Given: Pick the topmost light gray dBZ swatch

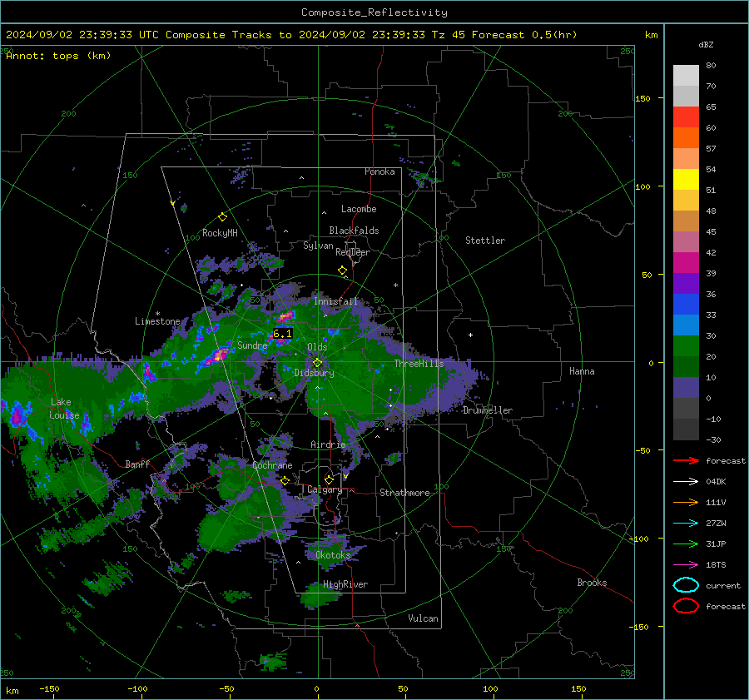Looking at the screenshot, I should point(686,75).
